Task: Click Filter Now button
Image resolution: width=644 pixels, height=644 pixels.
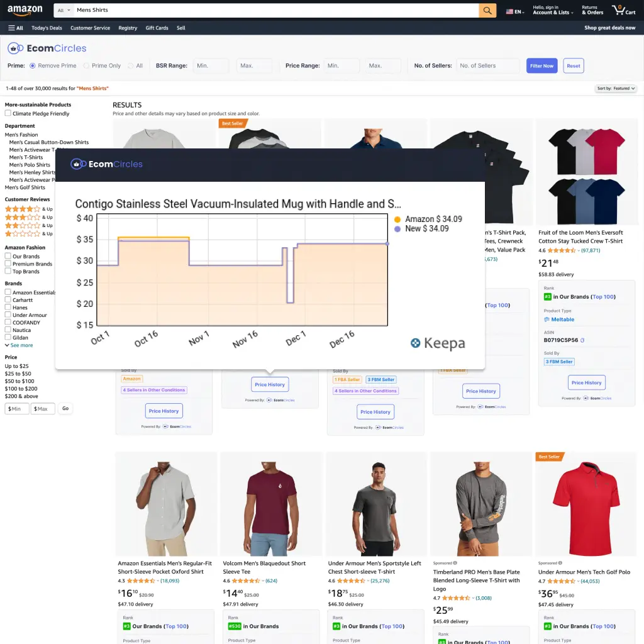Action: pyautogui.click(x=541, y=65)
